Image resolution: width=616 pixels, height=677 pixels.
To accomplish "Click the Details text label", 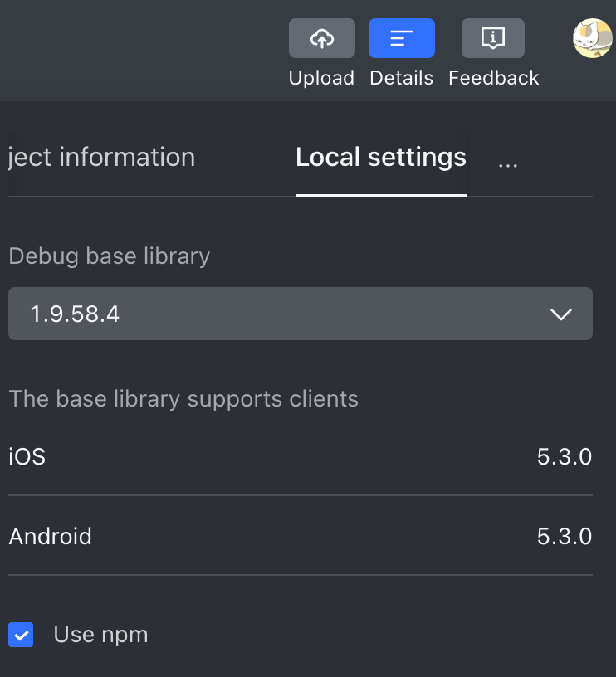I will 401,78.
